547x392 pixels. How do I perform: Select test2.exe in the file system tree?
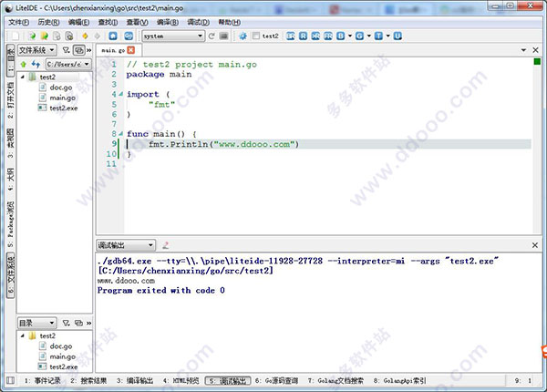(64, 108)
